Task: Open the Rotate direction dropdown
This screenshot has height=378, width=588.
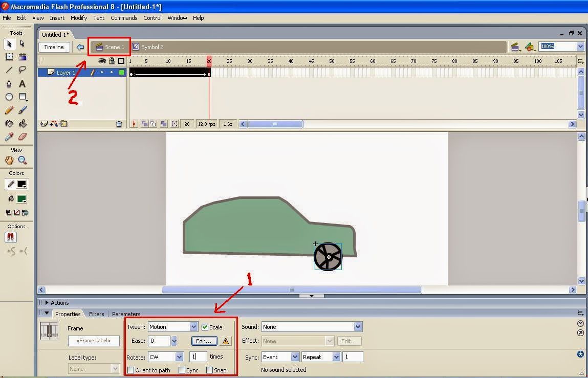Action: [x=179, y=357]
